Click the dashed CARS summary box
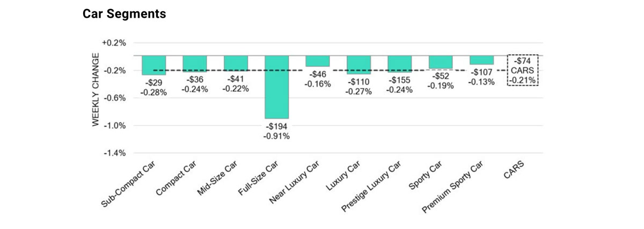Image resolution: width=644 pixels, height=229 pixels. (x=523, y=70)
